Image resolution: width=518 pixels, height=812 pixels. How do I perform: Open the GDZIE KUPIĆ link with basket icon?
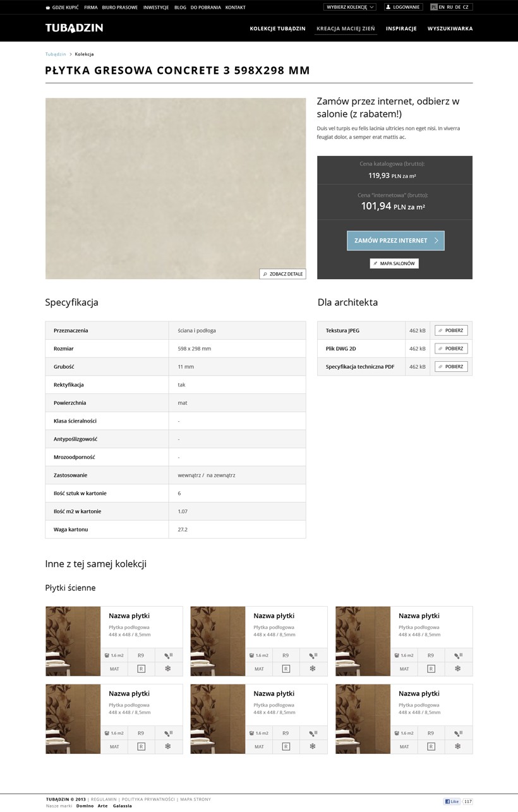(x=62, y=7)
